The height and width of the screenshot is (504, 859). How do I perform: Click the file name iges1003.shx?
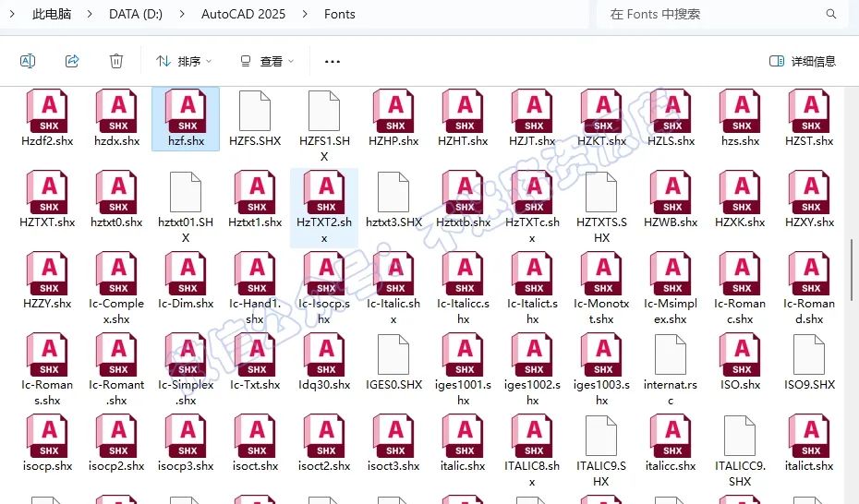pos(601,392)
